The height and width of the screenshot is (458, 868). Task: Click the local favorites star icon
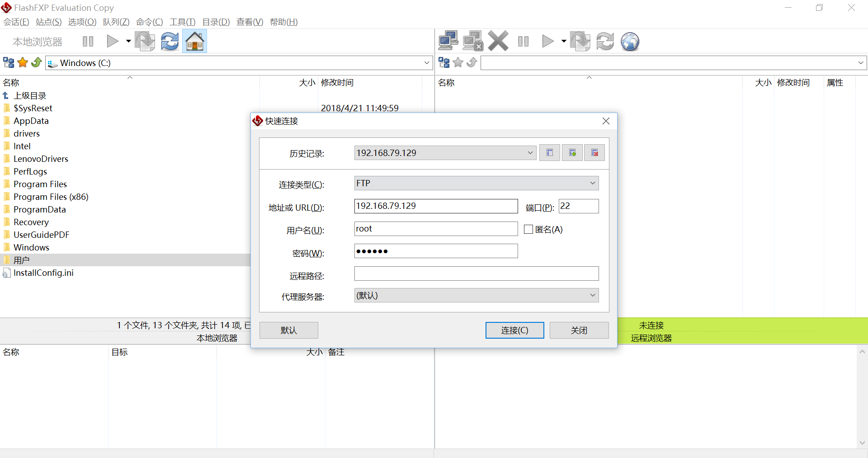[x=23, y=62]
